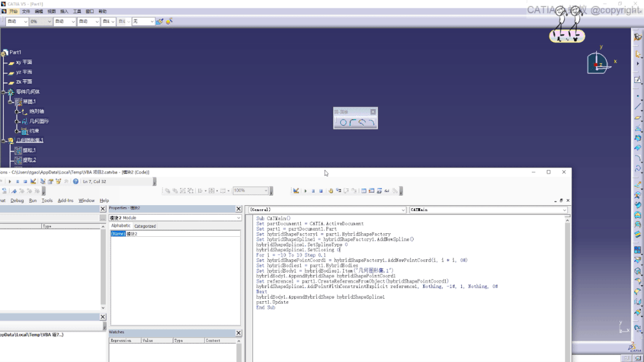Open the Debug menu in VBA editor

tap(17, 201)
